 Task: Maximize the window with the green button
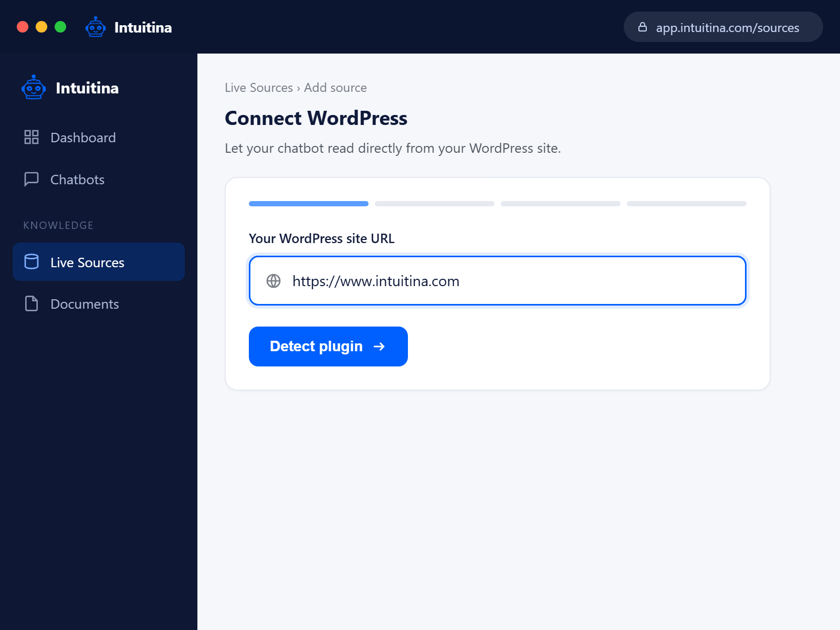tap(60, 27)
